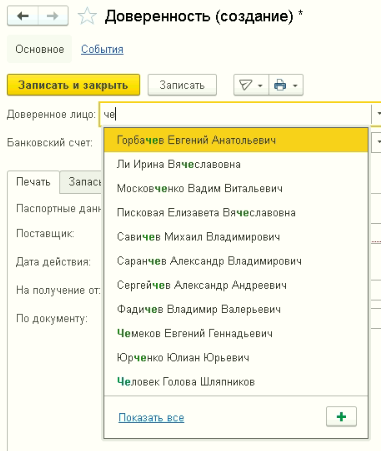
Task: Select Савичев Михаил Владимирович
Action: tap(236, 237)
